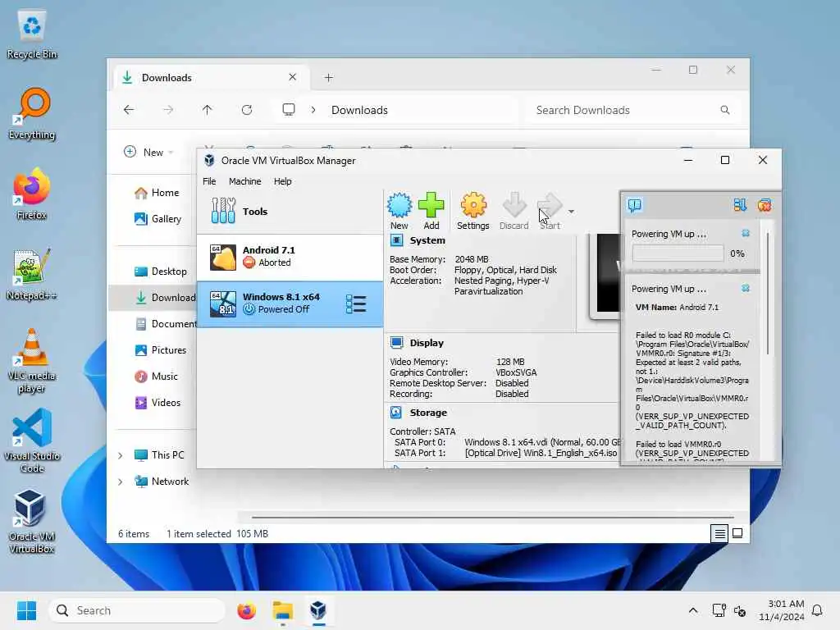Open Gallery in navigation pane
The width and height of the screenshot is (840, 630).
point(158,218)
